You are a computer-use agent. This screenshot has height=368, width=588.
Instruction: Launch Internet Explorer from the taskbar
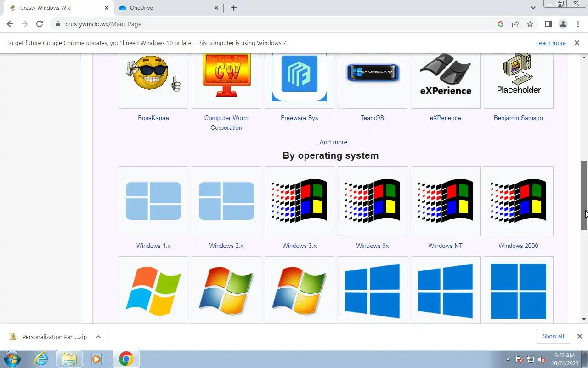pyautogui.click(x=41, y=359)
